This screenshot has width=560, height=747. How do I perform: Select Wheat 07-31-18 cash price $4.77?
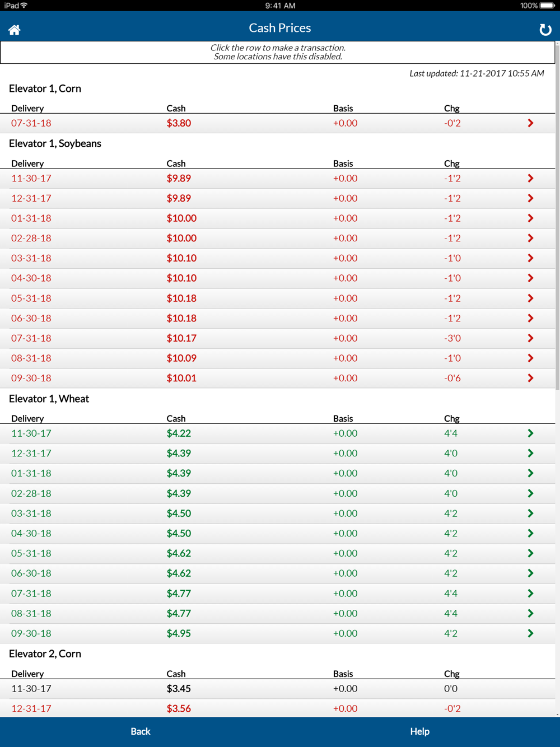point(179,594)
